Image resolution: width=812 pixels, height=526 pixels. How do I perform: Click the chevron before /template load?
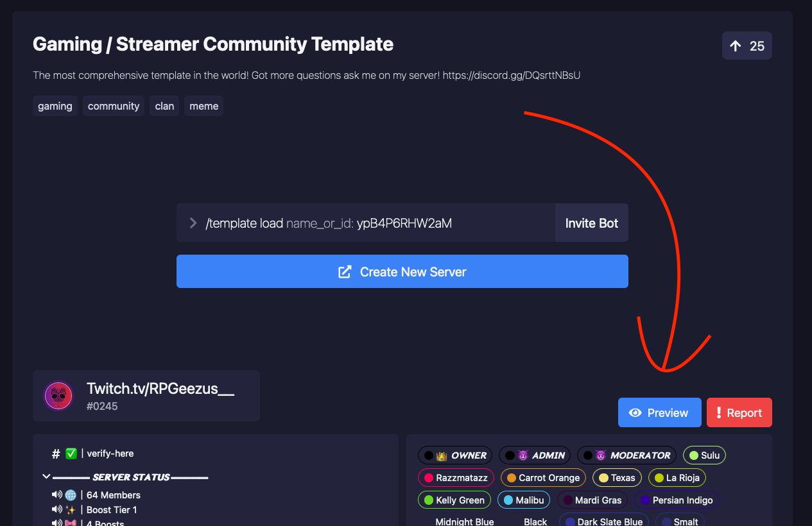tap(193, 223)
